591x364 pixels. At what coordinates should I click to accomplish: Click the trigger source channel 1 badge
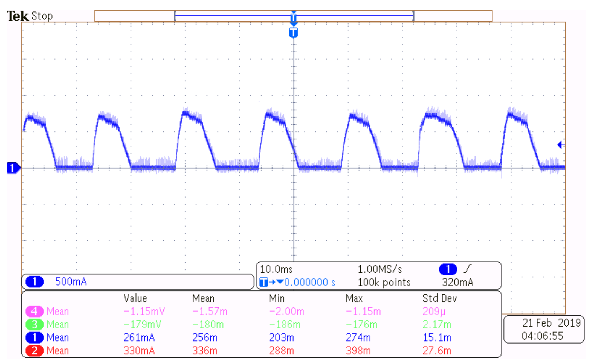(x=448, y=269)
